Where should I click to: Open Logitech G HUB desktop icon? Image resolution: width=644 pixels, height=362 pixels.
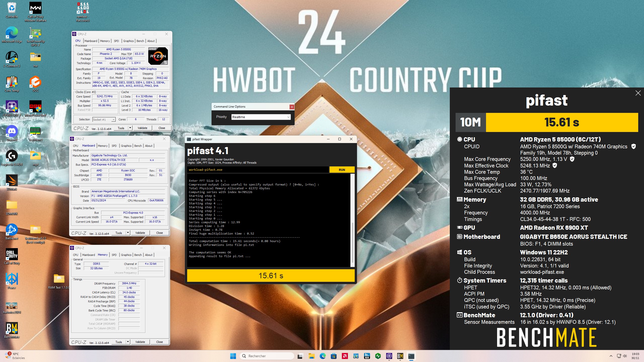pyautogui.click(x=12, y=158)
